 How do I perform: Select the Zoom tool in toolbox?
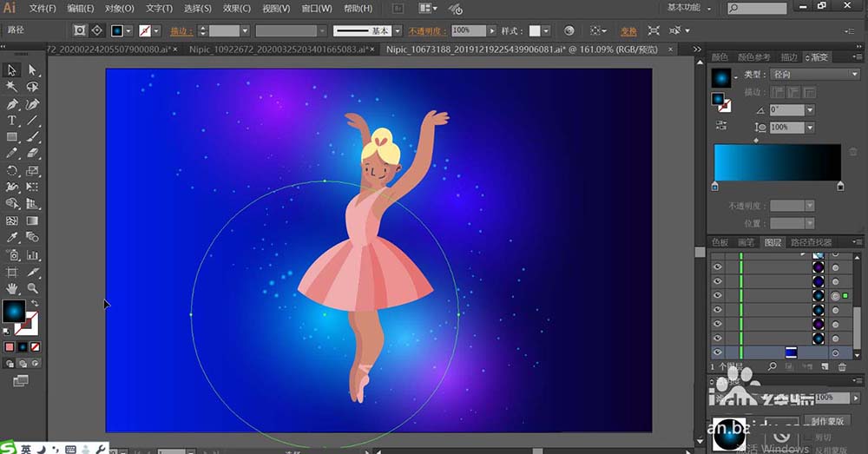[x=33, y=287]
